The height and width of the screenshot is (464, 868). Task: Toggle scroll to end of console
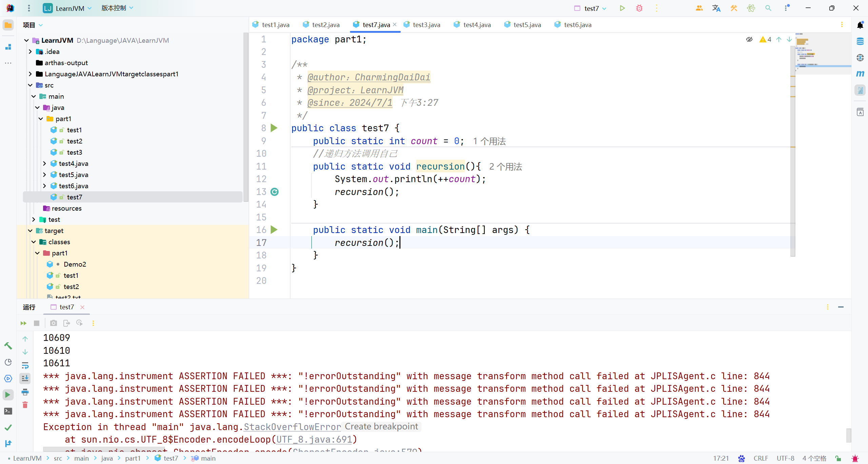25,378
